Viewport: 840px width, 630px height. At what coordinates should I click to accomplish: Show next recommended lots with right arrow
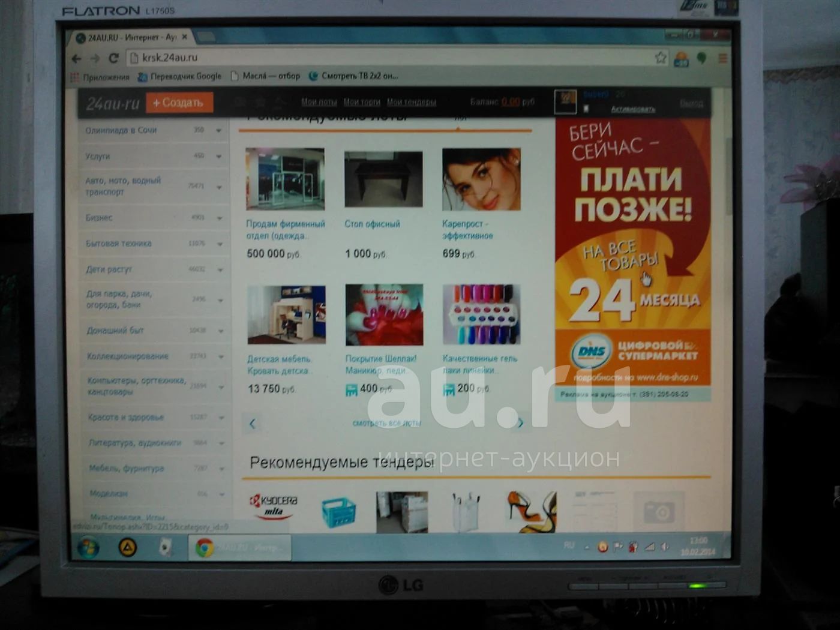click(520, 423)
